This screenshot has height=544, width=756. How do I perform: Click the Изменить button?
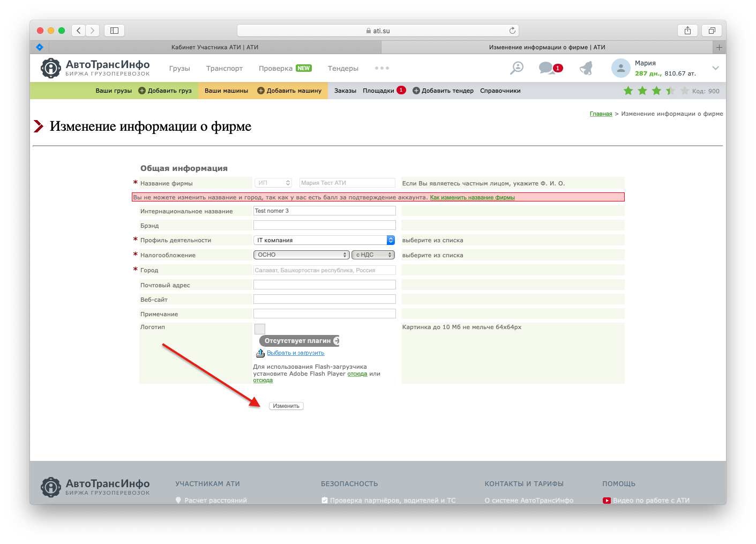point(286,406)
